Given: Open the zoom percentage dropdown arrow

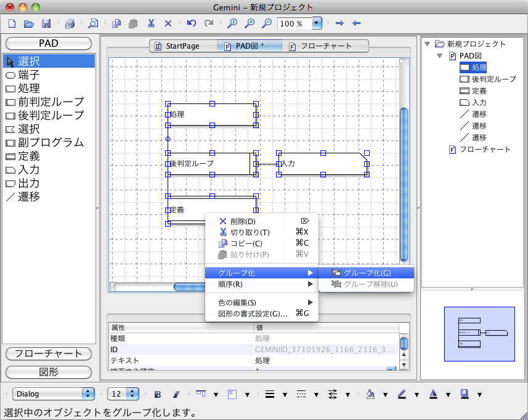Looking at the screenshot, I should (x=317, y=23).
